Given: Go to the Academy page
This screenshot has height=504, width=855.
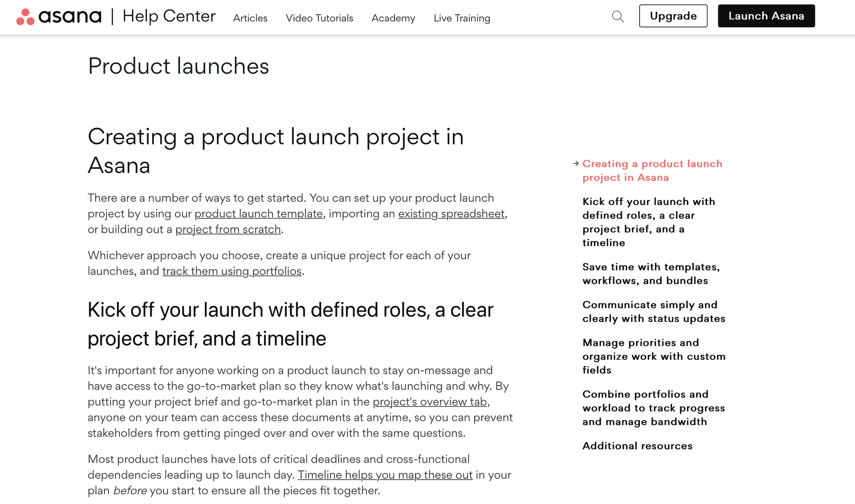Looking at the screenshot, I should [393, 18].
